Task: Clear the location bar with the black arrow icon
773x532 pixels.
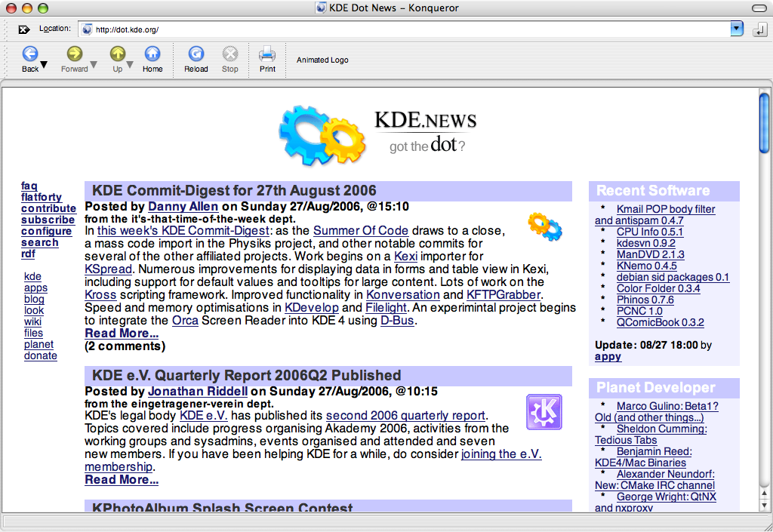Action: [x=23, y=29]
